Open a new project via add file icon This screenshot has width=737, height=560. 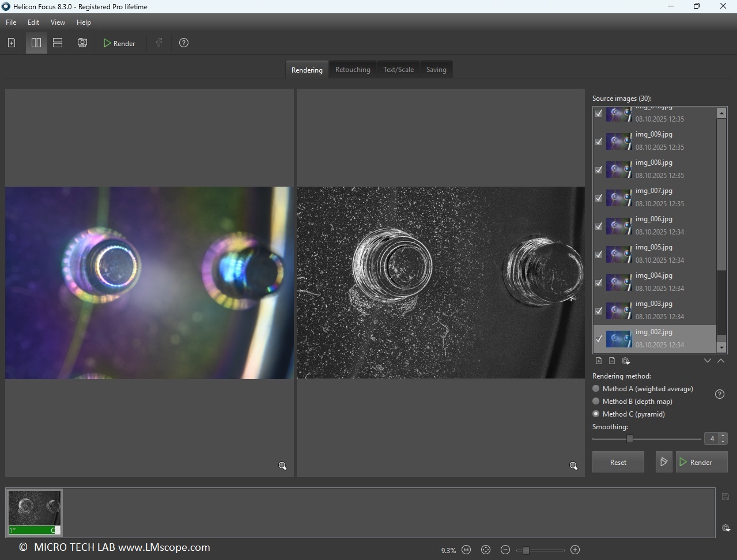click(x=11, y=43)
